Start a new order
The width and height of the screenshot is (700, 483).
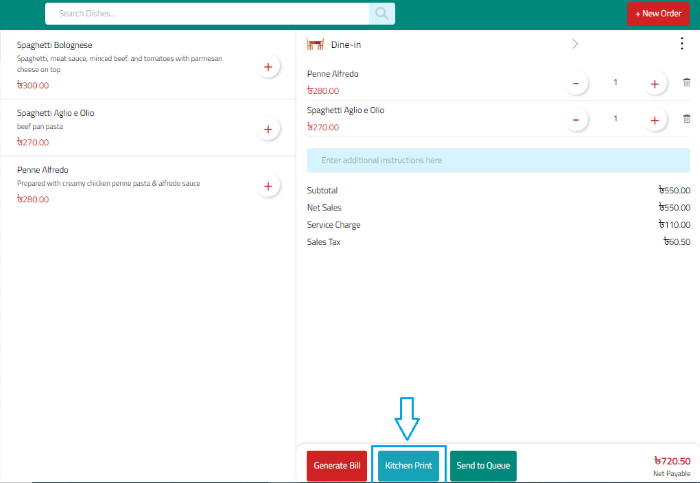tap(657, 14)
